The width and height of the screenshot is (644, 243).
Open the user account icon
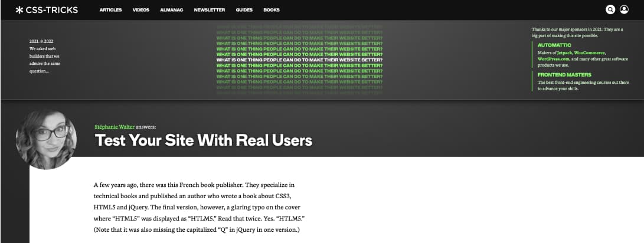point(626,9)
